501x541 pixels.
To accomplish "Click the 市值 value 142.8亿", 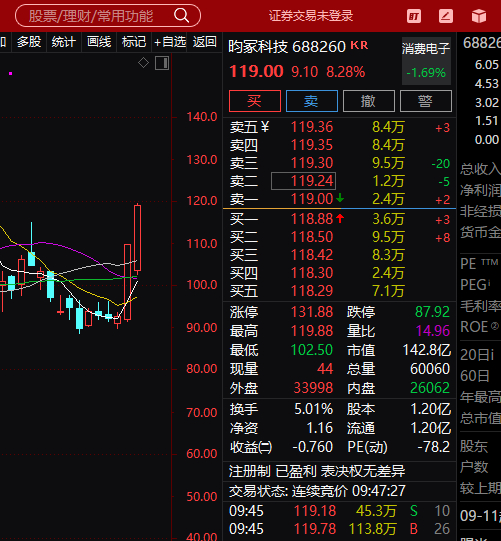I will click(427, 350).
